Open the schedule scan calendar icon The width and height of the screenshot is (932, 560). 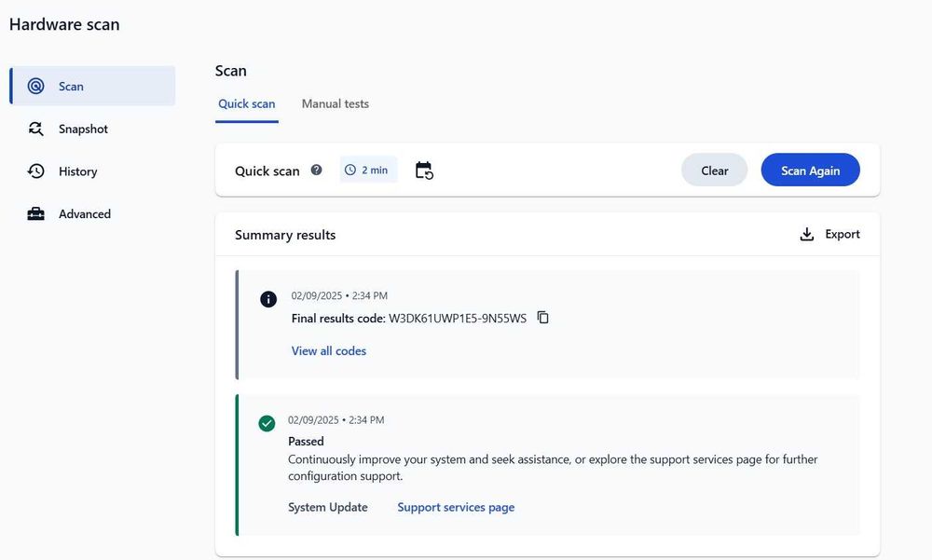(424, 171)
